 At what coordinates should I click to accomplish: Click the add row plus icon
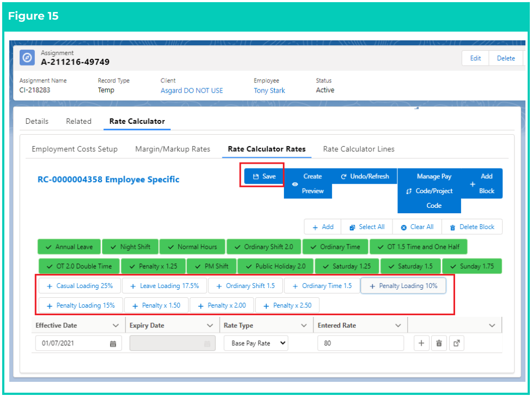point(421,343)
